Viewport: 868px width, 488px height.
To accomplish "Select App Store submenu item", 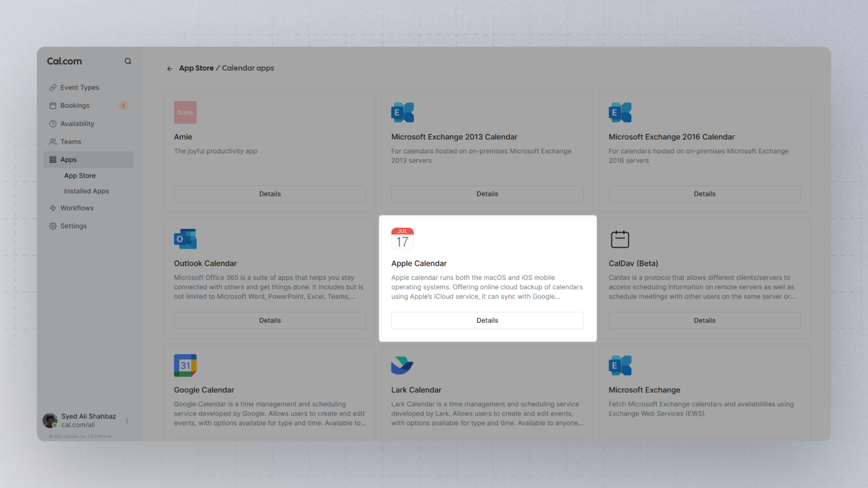I will pyautogui.click(x=80, y=176).
